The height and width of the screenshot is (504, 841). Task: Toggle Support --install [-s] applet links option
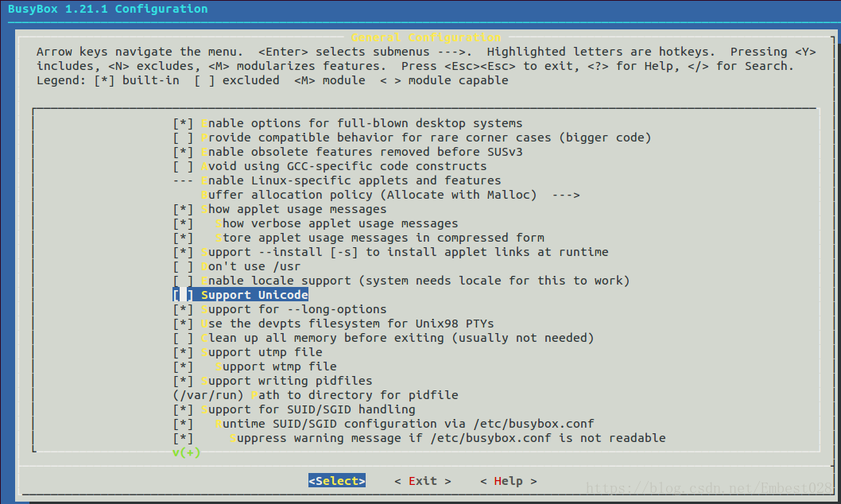click(390, 252)
